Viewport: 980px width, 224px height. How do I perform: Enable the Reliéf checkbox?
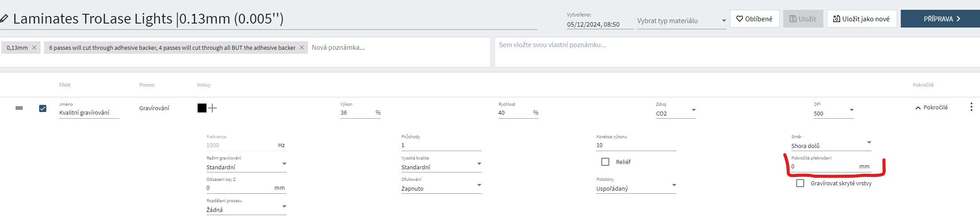click(605, 162)
